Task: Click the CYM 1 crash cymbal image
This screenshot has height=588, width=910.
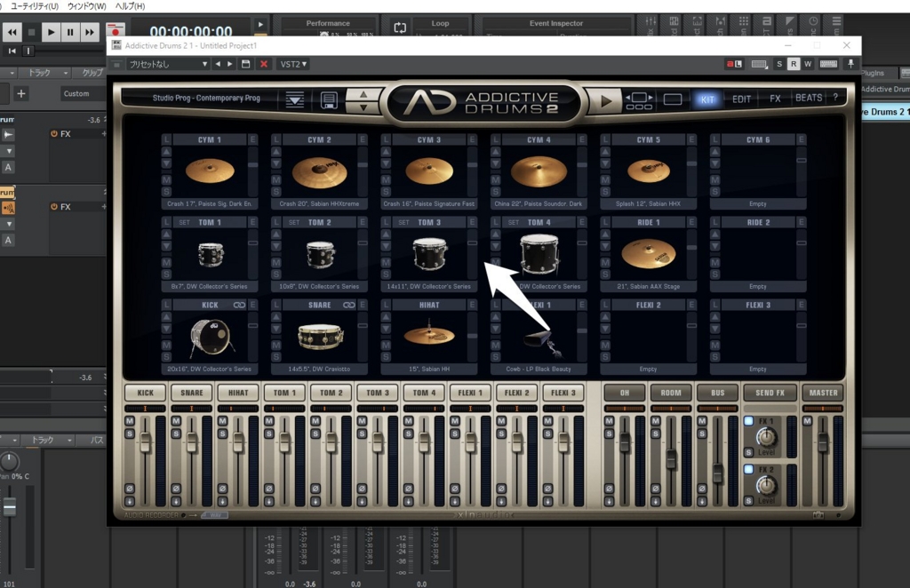Action: (210, 171)
